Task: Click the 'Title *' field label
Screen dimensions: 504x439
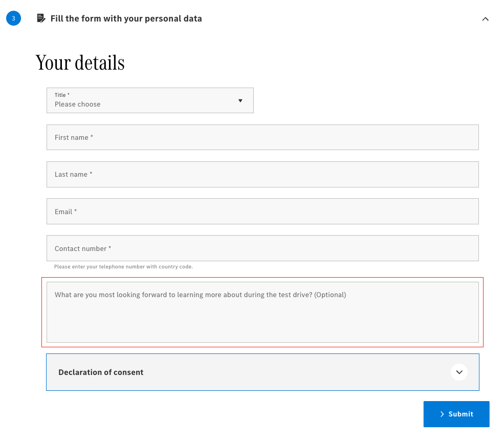Action: pyautogui.click(x=62, y=95)
